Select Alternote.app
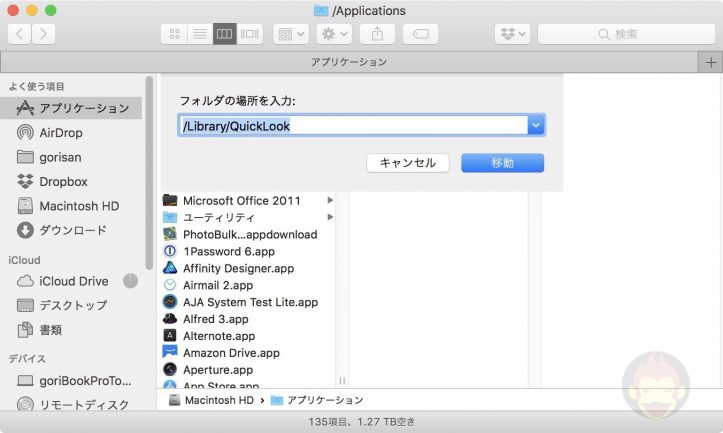 click(219, 336)
